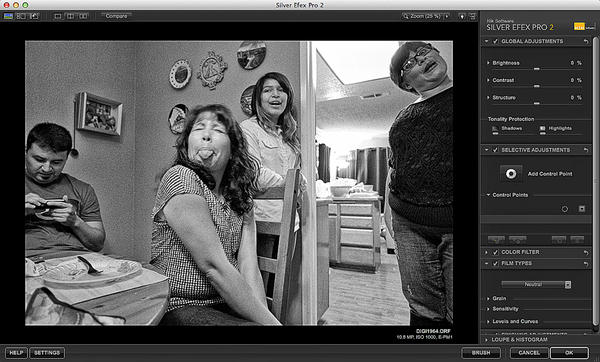Click the Structure slider handle

(x=536, y=103)
